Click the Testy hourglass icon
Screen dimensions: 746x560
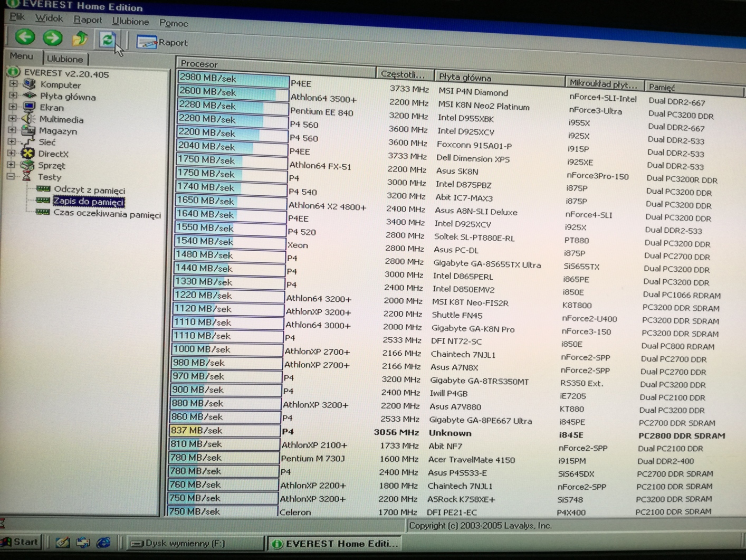pos(26,177)
